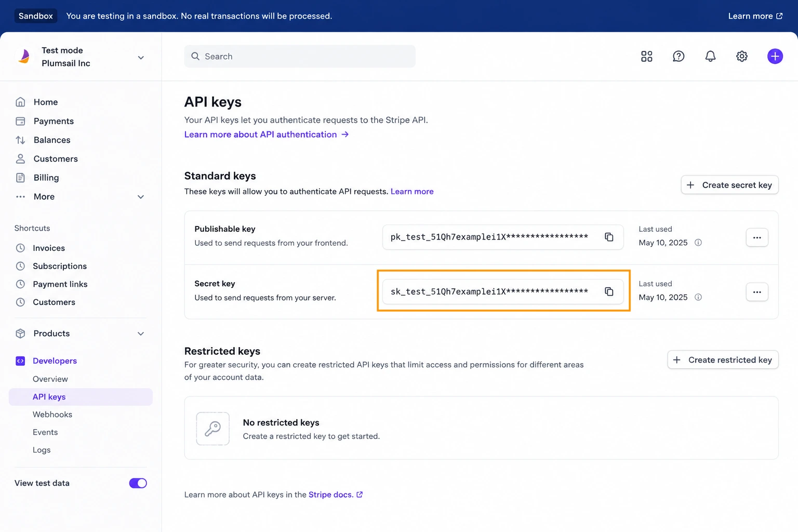Click the Shortcuts heading text

click(32, 228)
